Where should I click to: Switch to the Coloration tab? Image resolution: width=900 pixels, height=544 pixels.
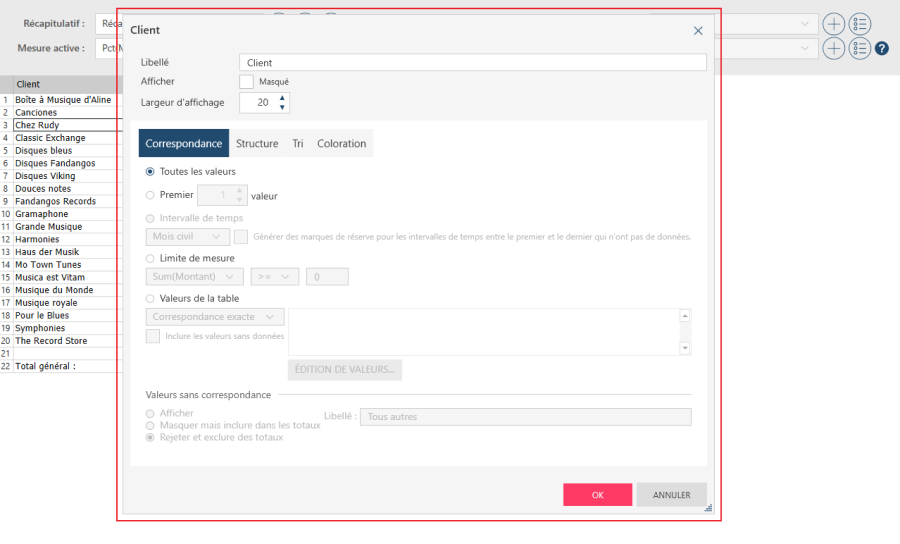pyautogui.click(x=342, y=143)
